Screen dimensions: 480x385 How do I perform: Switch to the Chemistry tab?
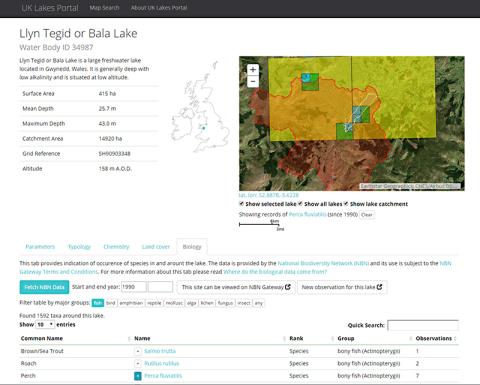tap(116, 247)
